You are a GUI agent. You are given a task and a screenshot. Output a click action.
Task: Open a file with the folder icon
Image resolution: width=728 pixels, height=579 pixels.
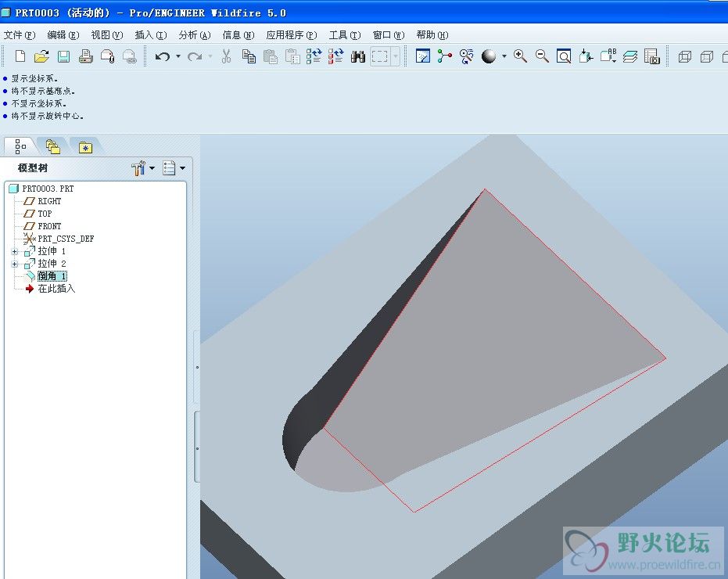click(41, 56)
